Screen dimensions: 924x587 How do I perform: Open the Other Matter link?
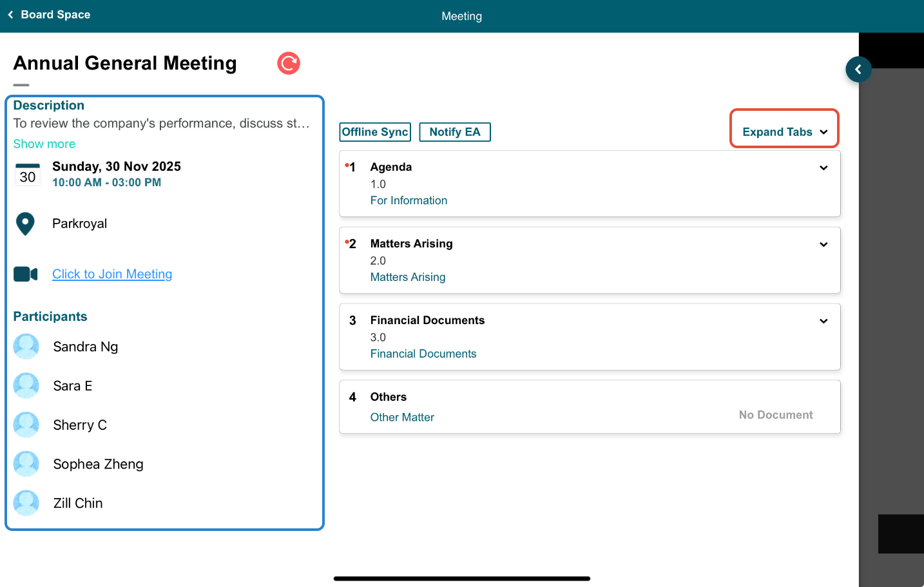point(402,418)
